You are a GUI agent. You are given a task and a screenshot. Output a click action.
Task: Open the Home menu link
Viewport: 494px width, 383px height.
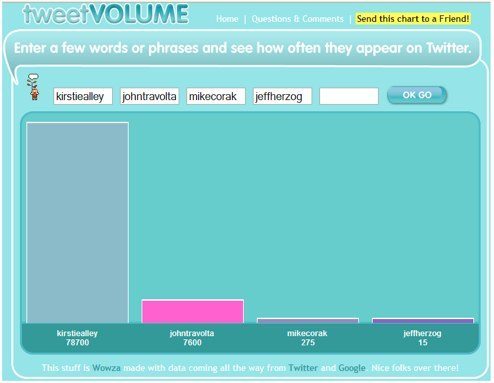(x=227, y=19)
